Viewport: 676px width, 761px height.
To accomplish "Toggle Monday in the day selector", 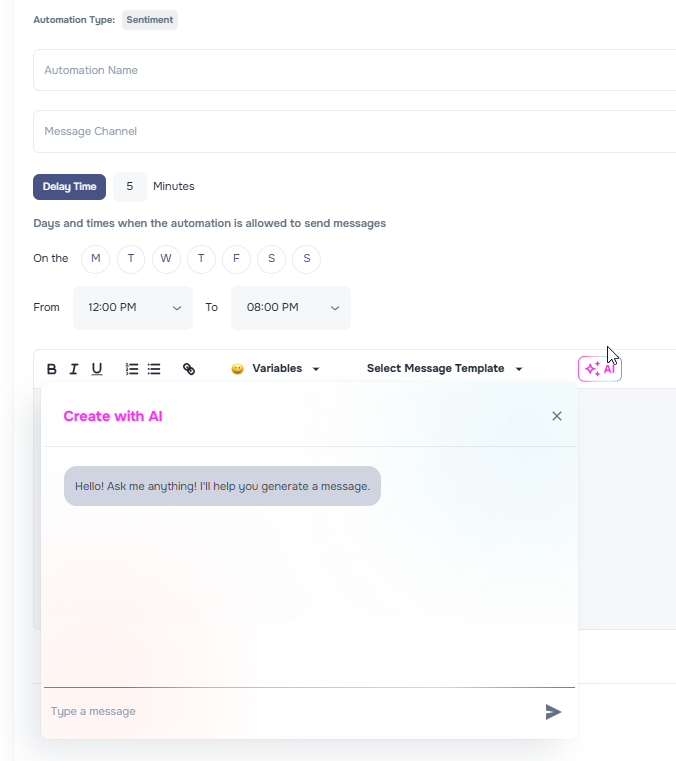I will click(96, 259).
